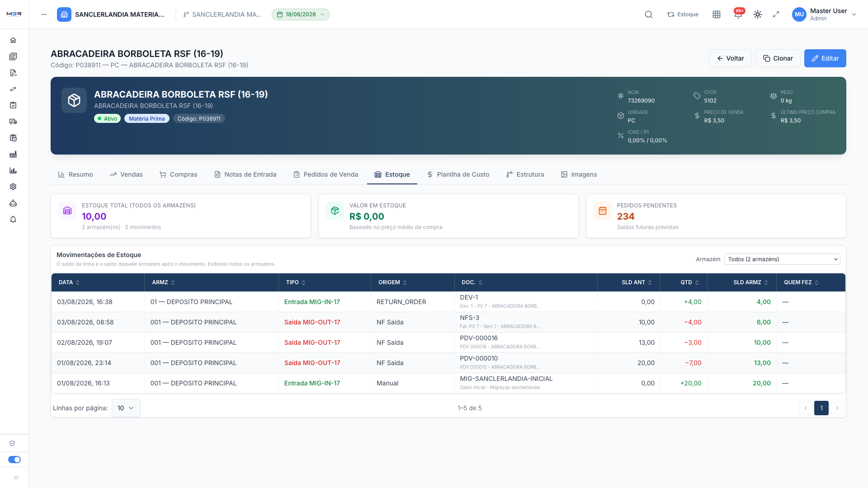The width and height of the screenshot is (868, 488).
Task: Toggle the blue switch in the sidebar bottom
Action: tap(14, 460)
